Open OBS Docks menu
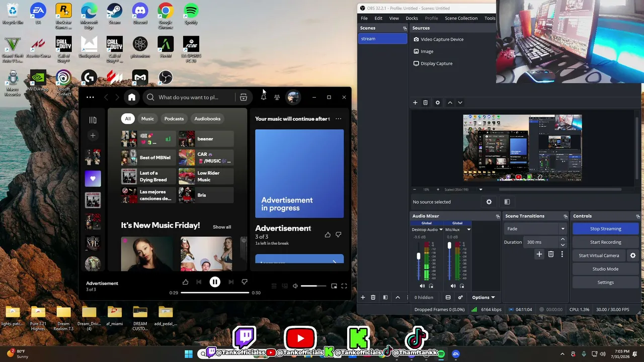 click(x=412, y=18)
